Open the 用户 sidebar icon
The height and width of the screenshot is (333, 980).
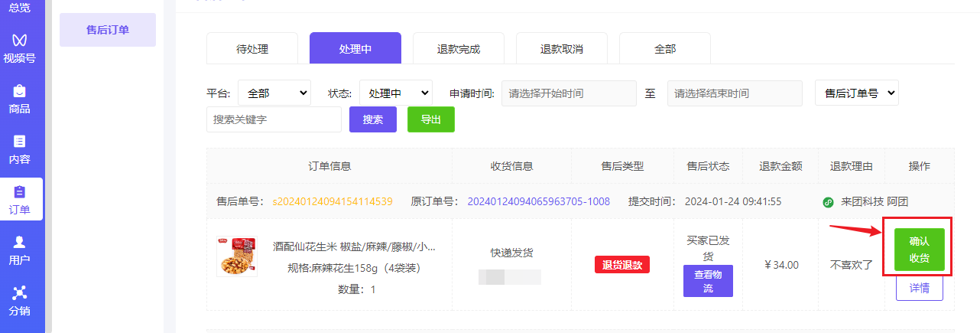point(20,250)
